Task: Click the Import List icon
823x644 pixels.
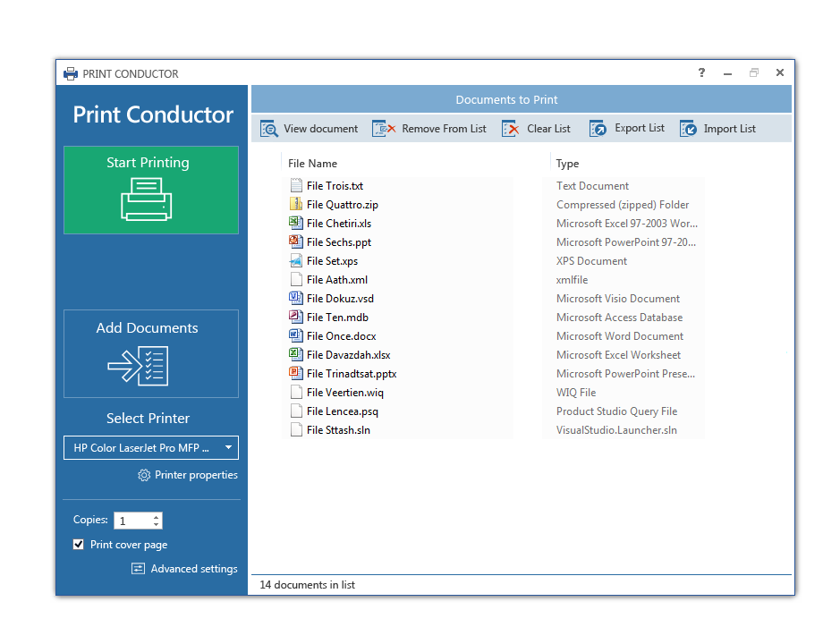Action: coord(688,129)
